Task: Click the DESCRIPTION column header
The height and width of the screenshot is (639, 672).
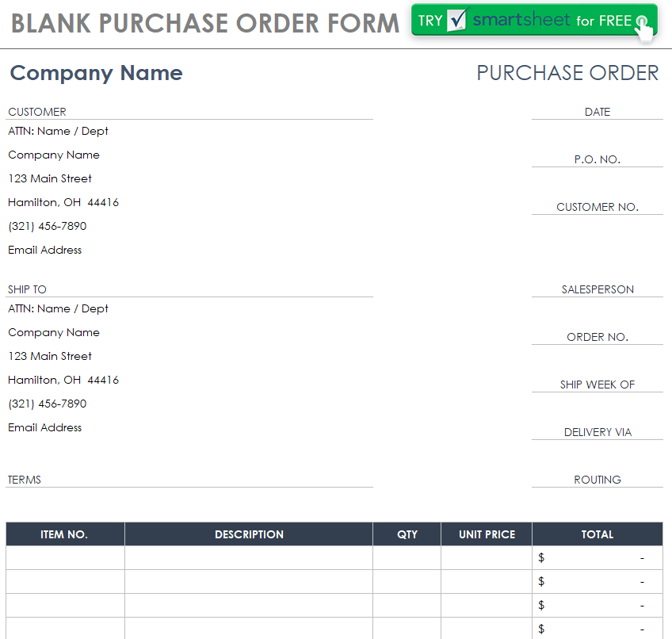Action: click(249, 534)
